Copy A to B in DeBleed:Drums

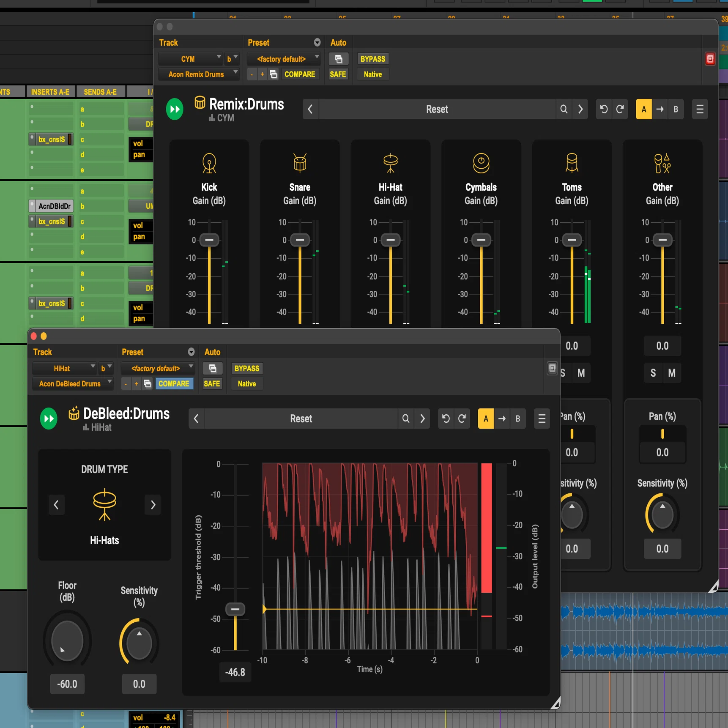[x=502, y=419]
